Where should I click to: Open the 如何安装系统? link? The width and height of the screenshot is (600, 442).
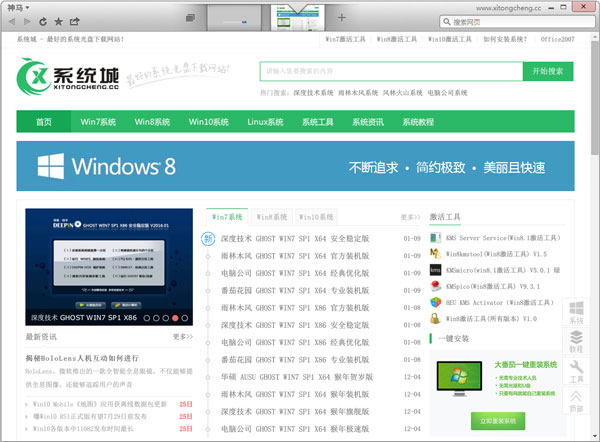pyautogui.click(x=505, y=39)
